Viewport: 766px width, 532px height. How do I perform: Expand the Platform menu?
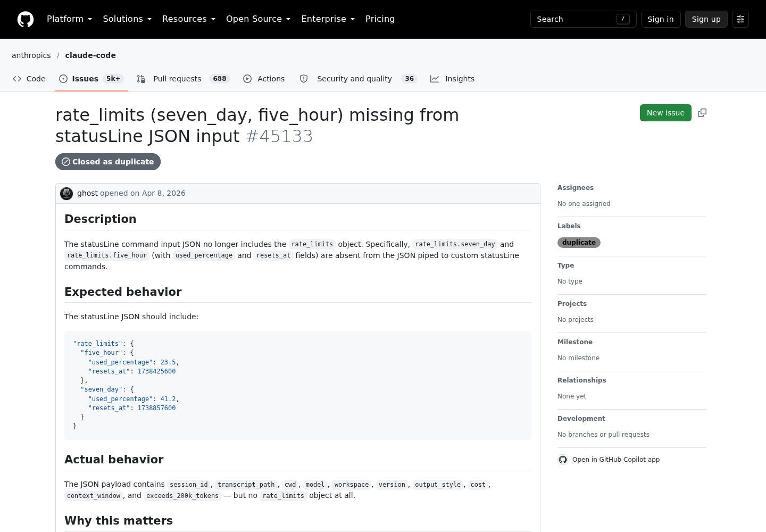click(70, 19)
